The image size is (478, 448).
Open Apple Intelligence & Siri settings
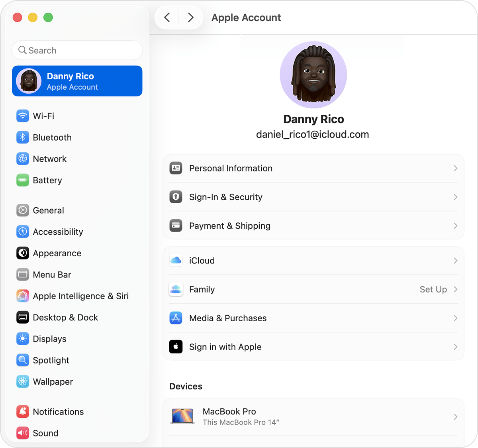(23, 296)
